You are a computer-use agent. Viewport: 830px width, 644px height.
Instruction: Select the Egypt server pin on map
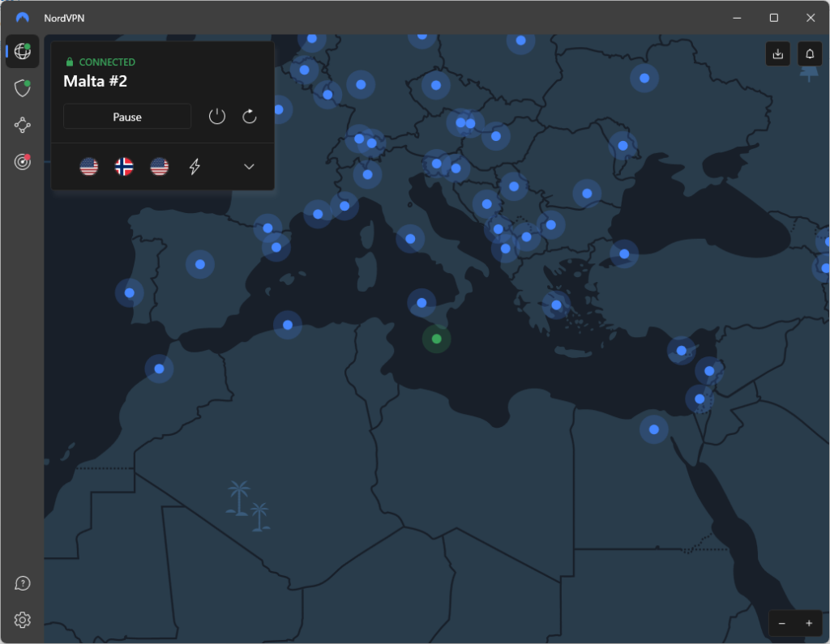click(x=653, y=429)
